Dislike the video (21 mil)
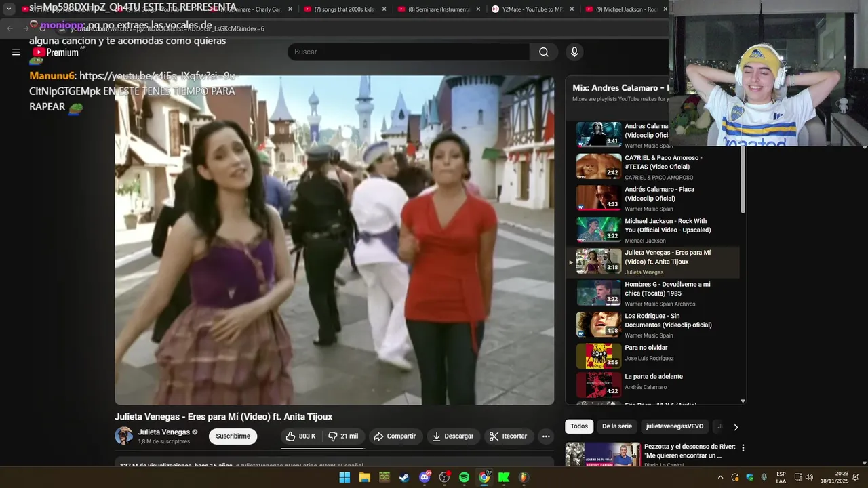 click(343, 436)
